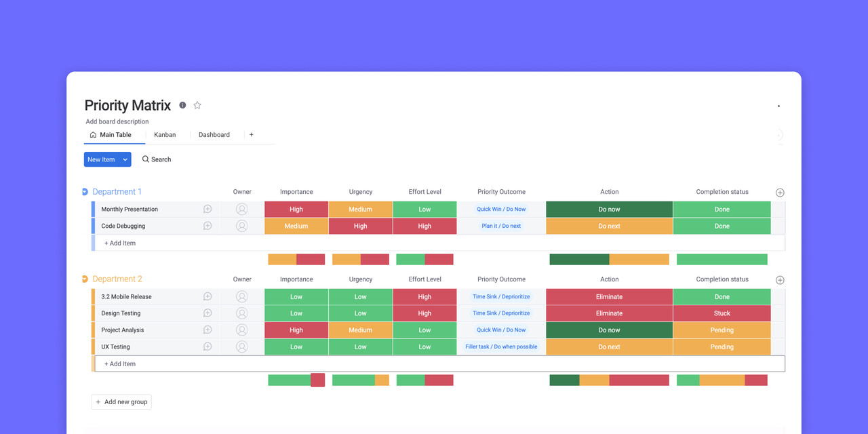Click owner avatar for Code Debugging
Image resolution: width=868 pixels, height=434 pixels.
[242, 225]
